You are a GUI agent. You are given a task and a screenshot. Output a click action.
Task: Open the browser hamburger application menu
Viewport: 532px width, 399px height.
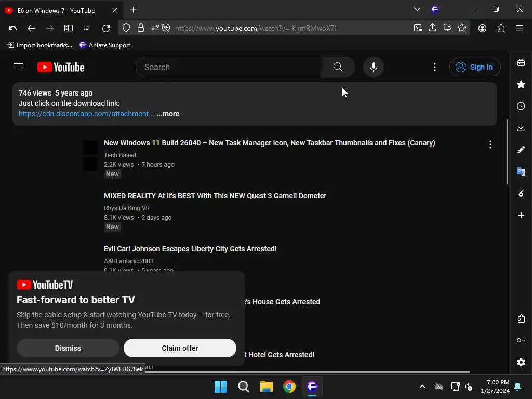point(520,28)
